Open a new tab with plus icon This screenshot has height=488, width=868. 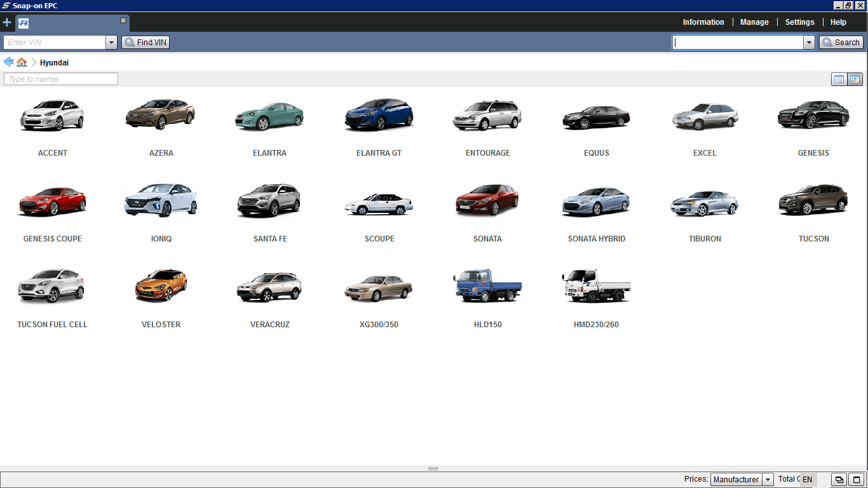coord(7,22)
